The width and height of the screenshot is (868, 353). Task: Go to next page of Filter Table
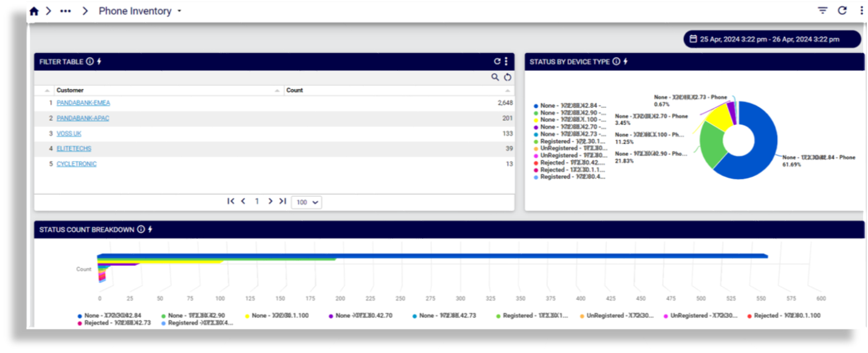[270, 202]
